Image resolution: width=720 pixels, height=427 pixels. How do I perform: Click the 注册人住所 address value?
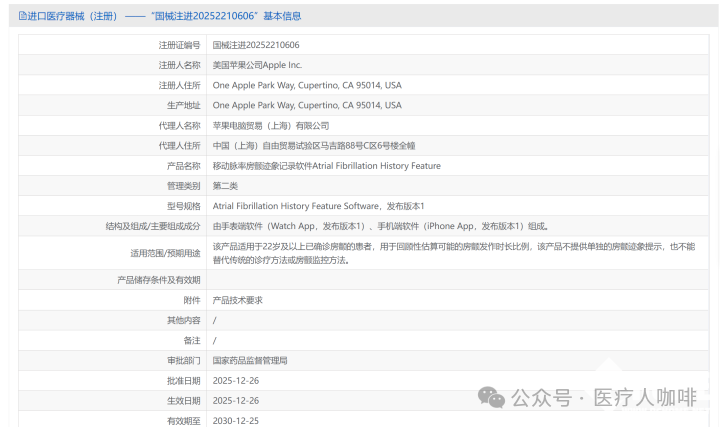pyautogui.click(x=307, y=85)
